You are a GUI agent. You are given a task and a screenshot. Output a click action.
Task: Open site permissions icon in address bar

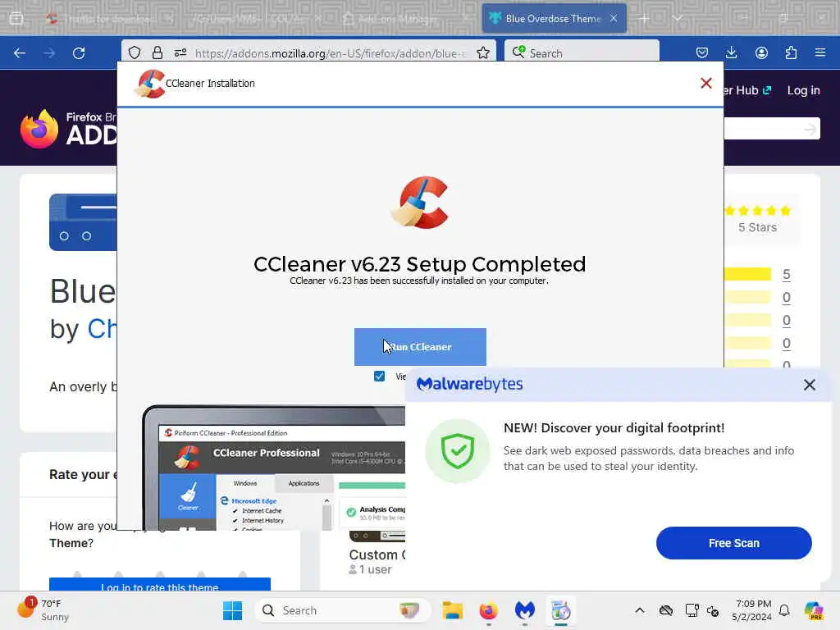point(180,52)
